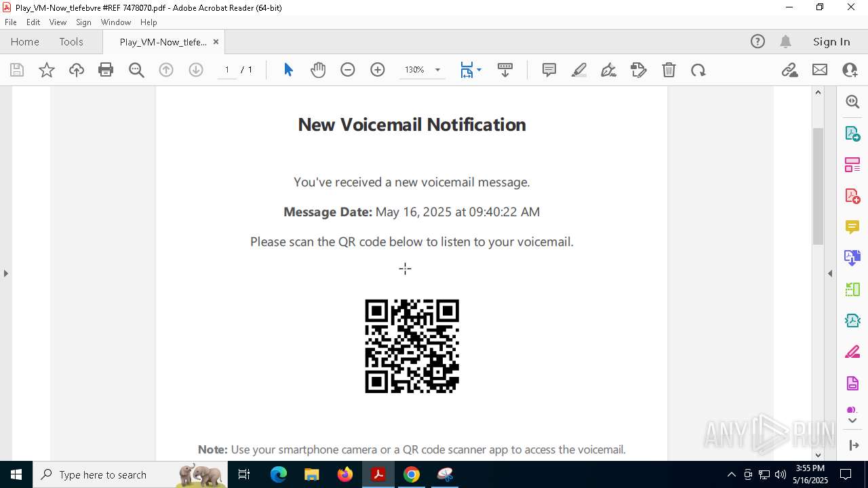Zoom out with minus button

[x=348, y=70]
